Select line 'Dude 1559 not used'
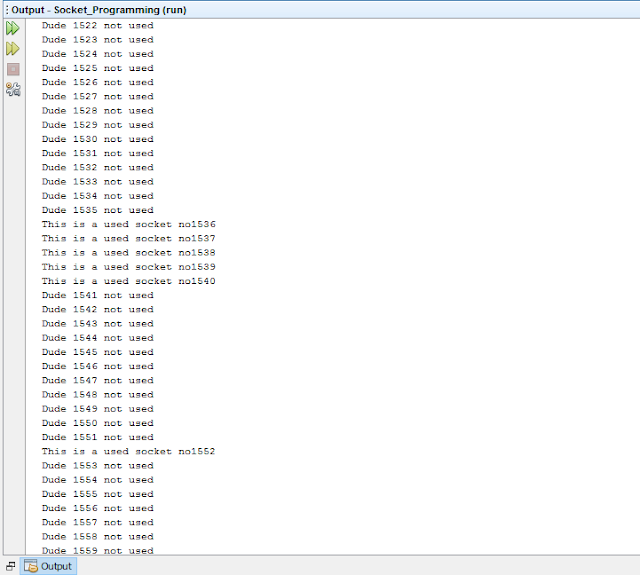640x575 pixels. click(98, 551)
